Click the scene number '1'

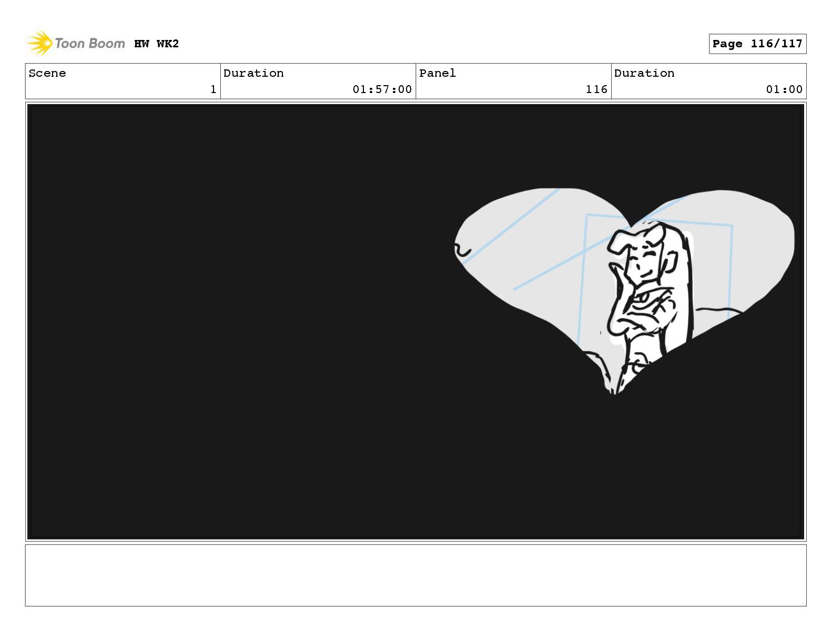click(x=213, y=89)
